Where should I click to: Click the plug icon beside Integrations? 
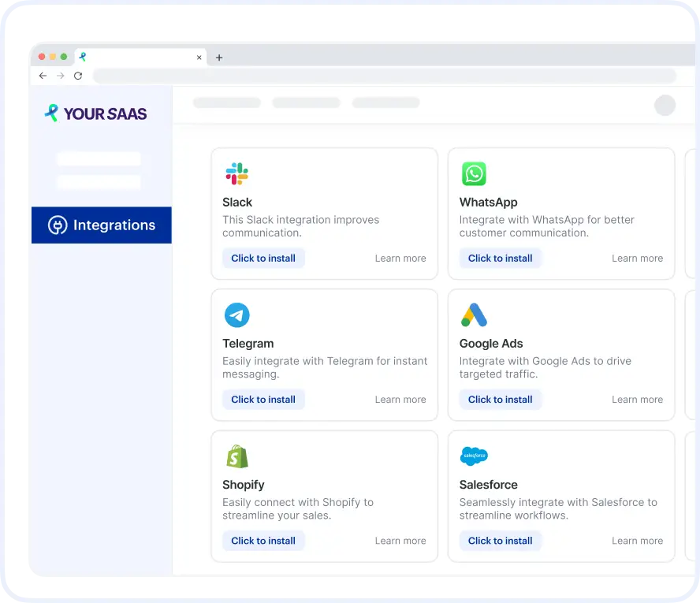point(58,225)
